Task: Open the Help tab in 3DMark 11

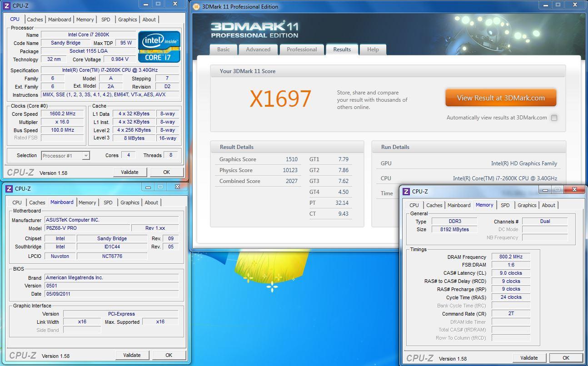Action: [373, 49]
